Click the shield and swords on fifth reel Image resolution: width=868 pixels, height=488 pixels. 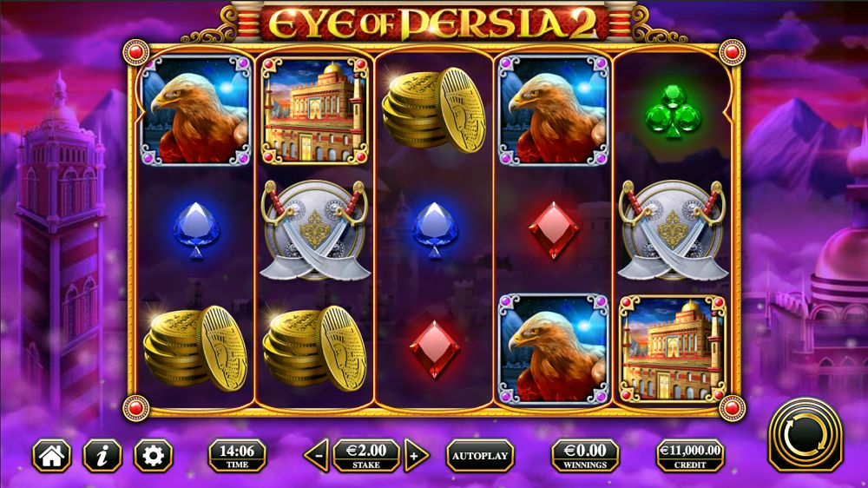click(673, 230)
